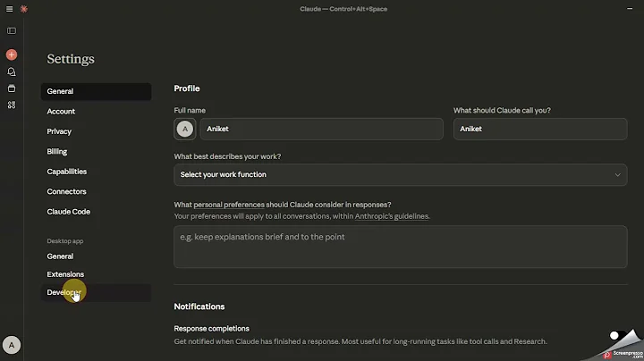The height and width of the screenshot is (361, 644).
Task: Open the hamburger menu icon
Action: point(9,9)
